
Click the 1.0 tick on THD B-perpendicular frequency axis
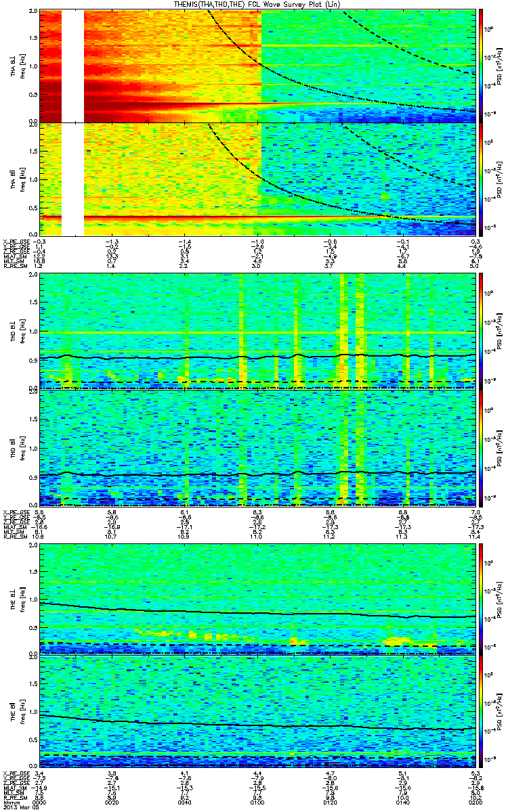click(x=33, y=332)
